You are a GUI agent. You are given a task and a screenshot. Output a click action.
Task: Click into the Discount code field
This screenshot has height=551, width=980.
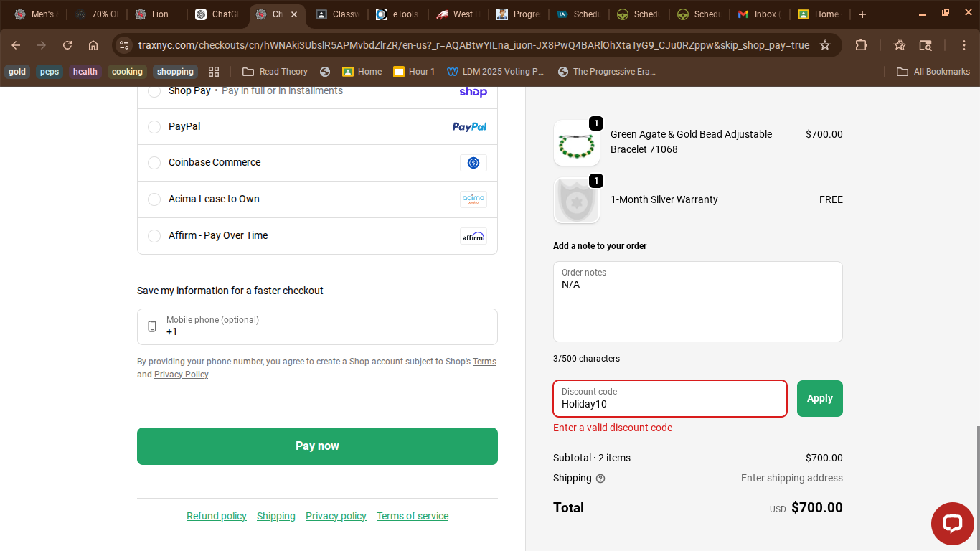tap(670, 399)
